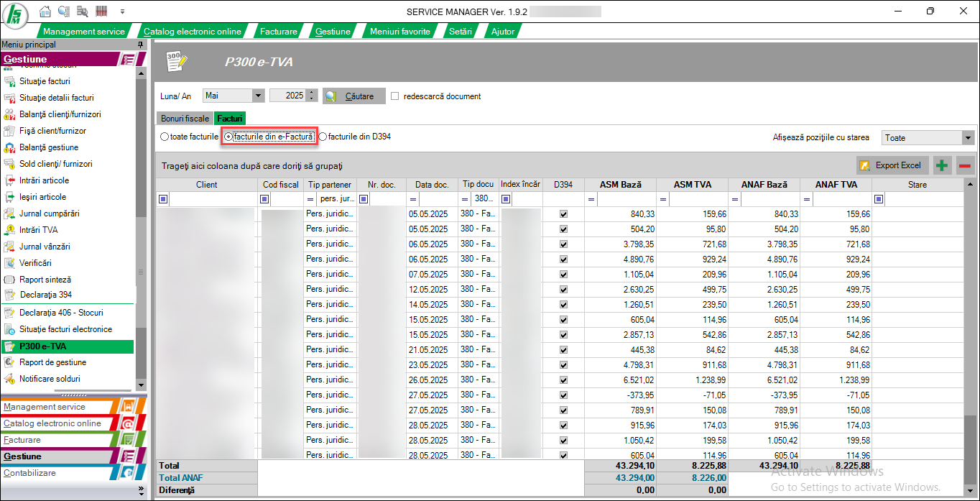The width and height of the screenshot is (980, 501).
Task: Open the quick access toolbar customize arrow
Action: point(122,12)
